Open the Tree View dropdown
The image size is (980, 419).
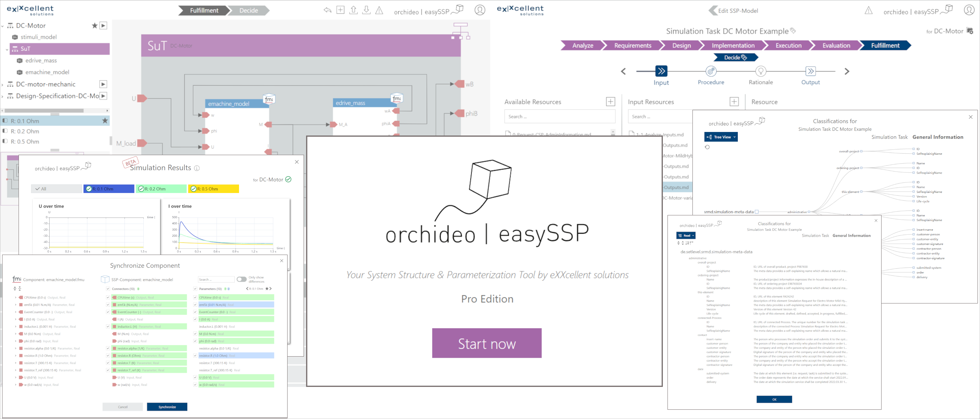point(721,137)
